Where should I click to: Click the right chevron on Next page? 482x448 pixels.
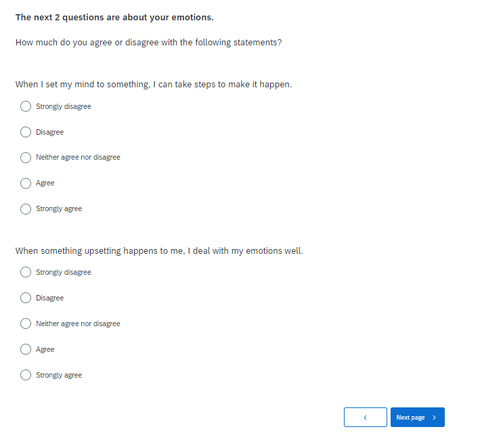[x=434, y=418]
